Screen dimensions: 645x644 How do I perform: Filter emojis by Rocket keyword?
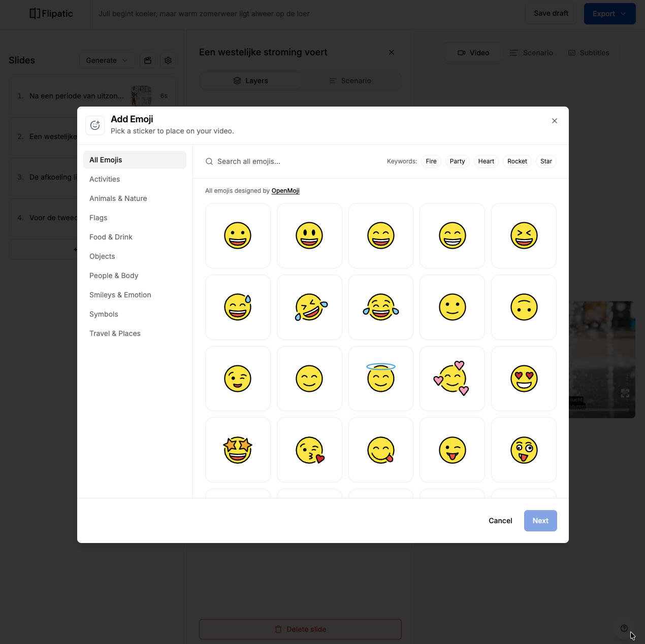[x=517, y=161]
